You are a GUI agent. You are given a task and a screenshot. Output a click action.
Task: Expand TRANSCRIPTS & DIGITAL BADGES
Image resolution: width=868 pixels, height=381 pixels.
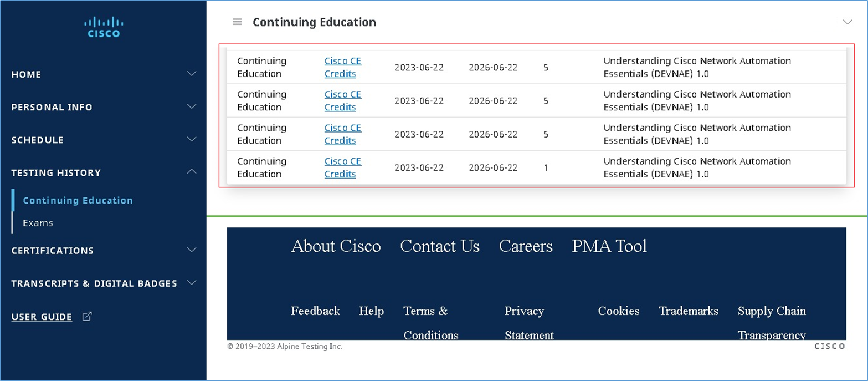(191, 283)
